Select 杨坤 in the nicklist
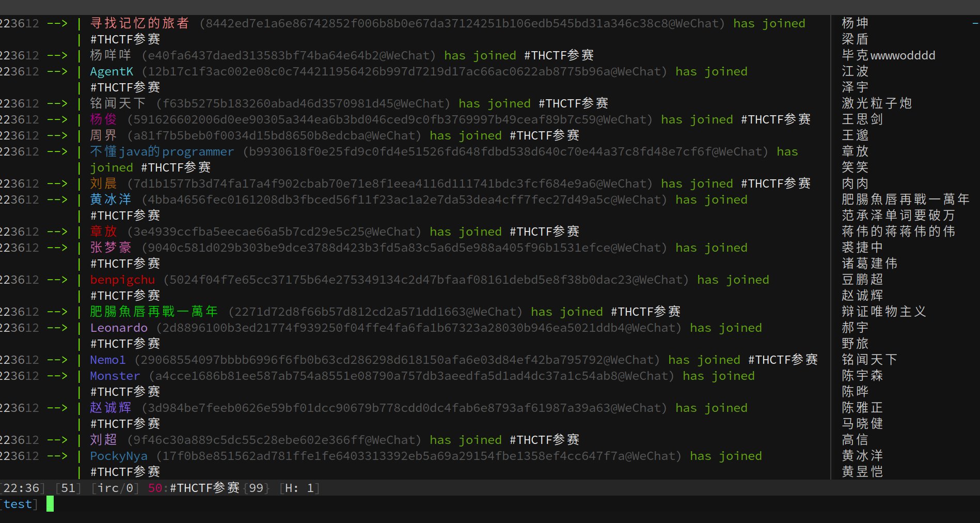This screenshot has width=980, height=523. pyautogui.click(x=855, y=23)
